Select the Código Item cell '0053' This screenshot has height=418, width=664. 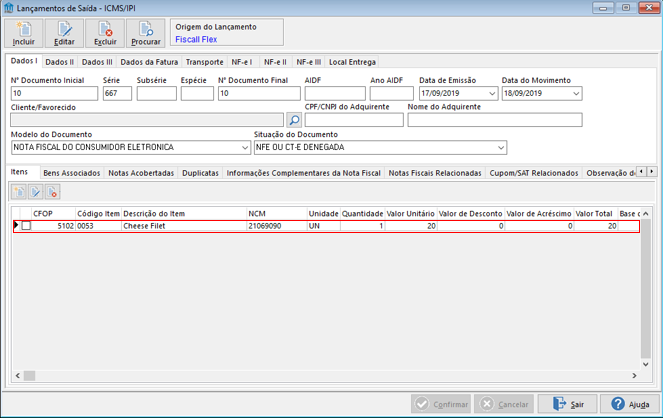click(99, 226)
